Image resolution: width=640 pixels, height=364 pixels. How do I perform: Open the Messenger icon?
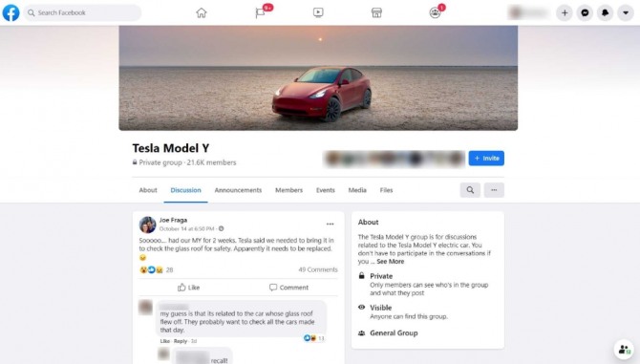click(x=585, y=13)
